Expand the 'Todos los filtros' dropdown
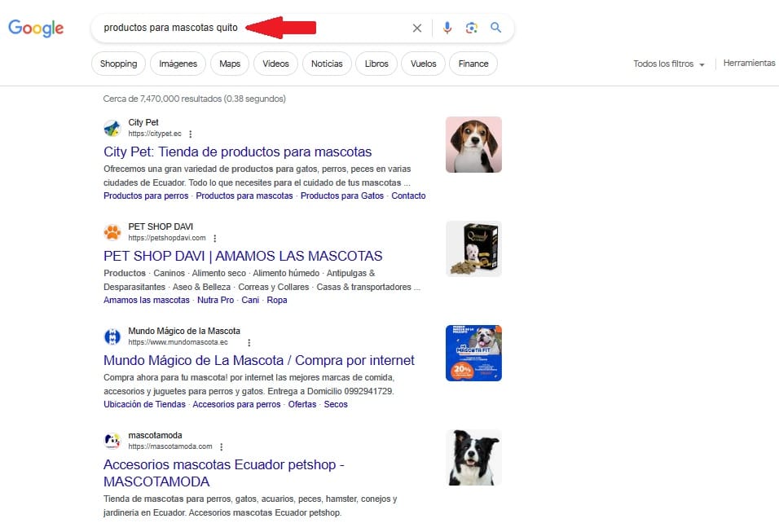 tap(669, 64)
